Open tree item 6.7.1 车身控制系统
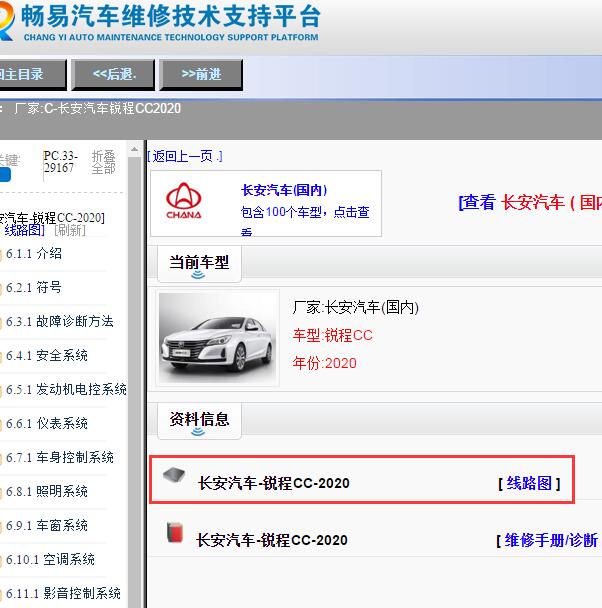The image size is (602, 608). click(60, 458)
